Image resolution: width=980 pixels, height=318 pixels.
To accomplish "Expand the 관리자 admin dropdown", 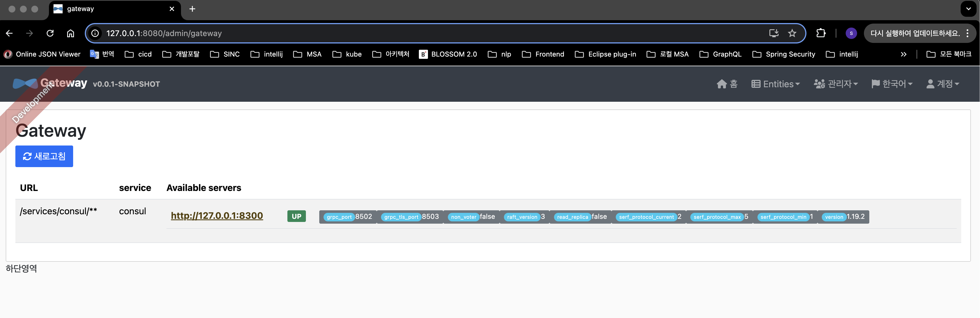I will (x=835, y=84).
